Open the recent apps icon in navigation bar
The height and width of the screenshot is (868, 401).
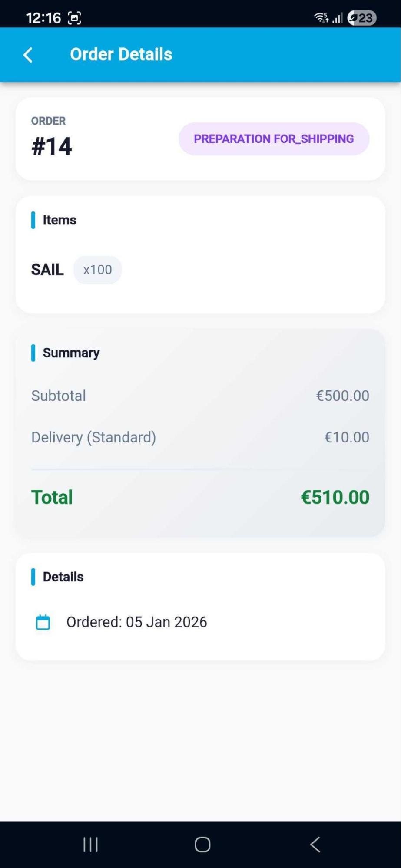(x=89, y=844)
